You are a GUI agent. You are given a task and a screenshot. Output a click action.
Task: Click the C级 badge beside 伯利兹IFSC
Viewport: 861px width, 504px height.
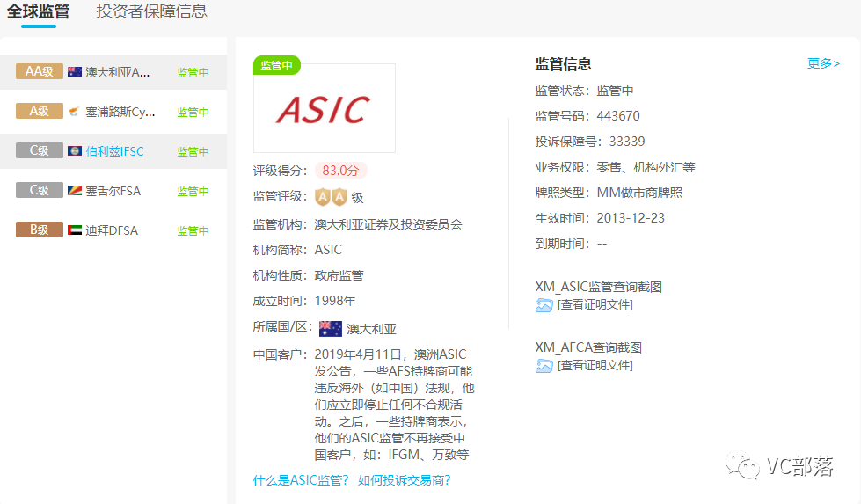point(39,150)
